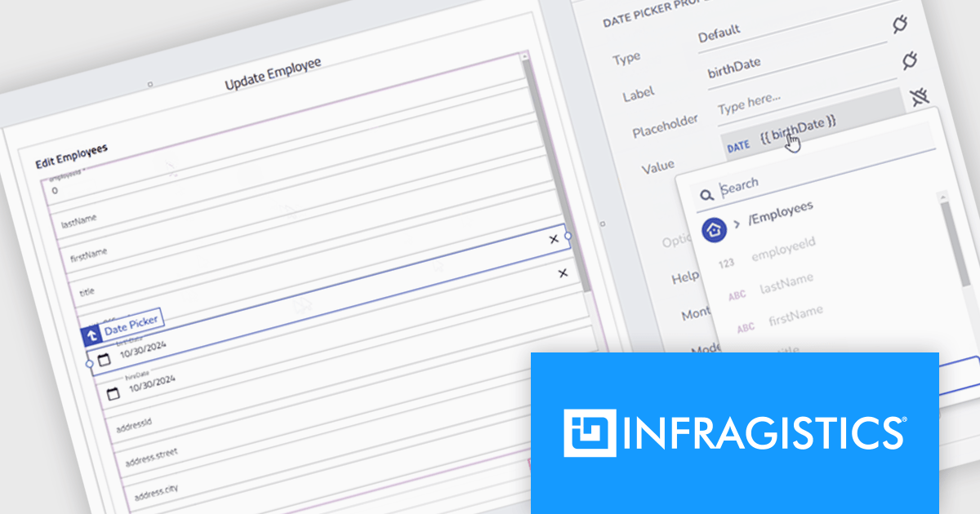Open the calendar icon of hireDate picker
Screen dimensions: 980x514
pos(114,394)
